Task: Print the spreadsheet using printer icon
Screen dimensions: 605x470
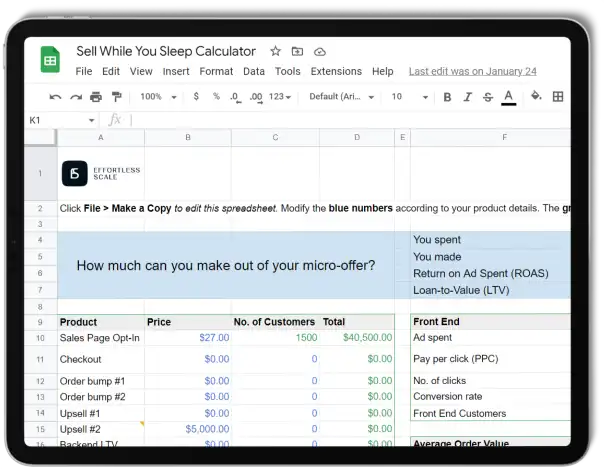Action: pyautogui.click(x=96, y=97)
